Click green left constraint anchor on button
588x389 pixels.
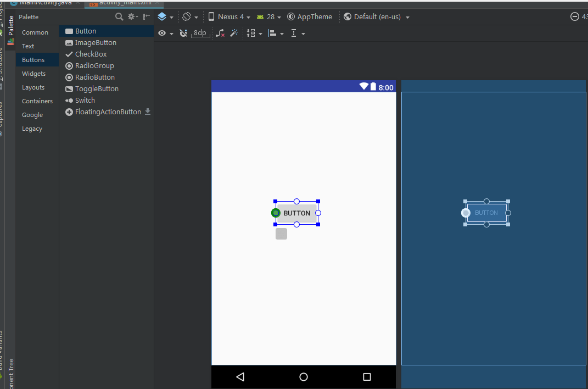coord(276,213)
